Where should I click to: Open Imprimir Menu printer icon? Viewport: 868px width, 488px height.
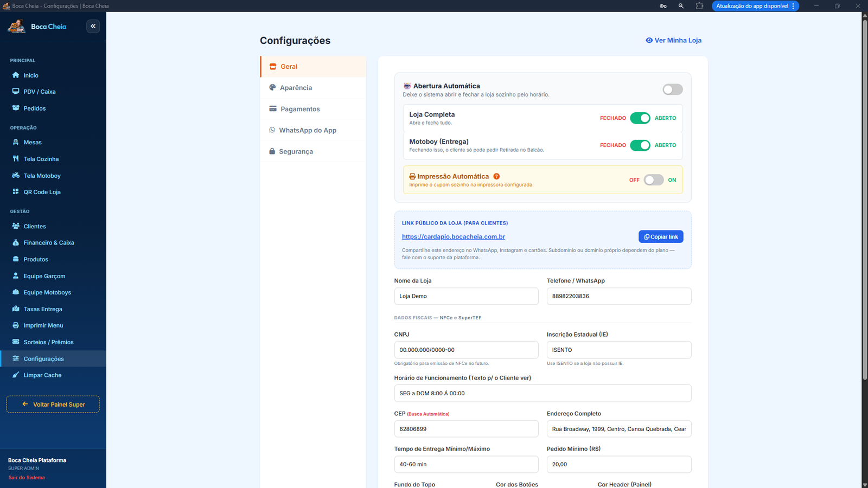coord(16,325)
